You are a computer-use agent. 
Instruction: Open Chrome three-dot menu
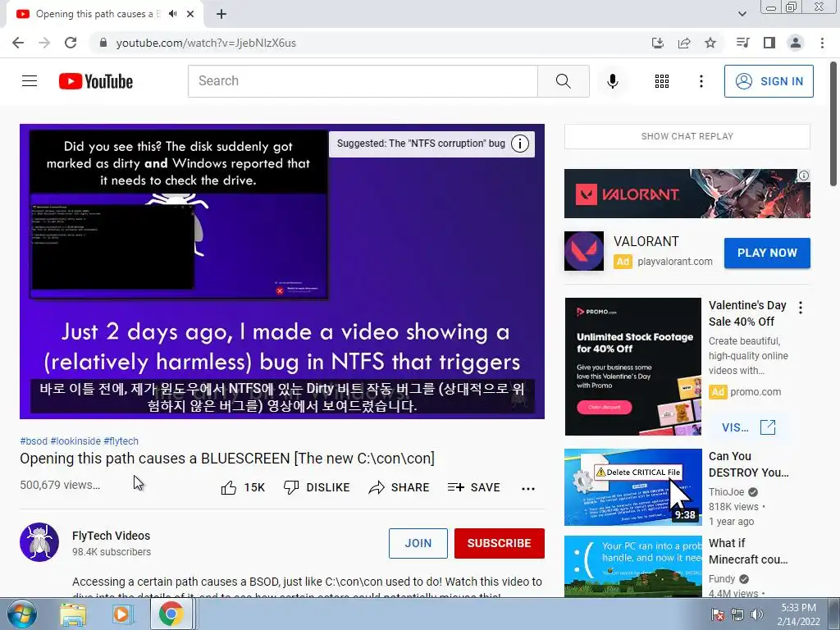click(822, 43)
